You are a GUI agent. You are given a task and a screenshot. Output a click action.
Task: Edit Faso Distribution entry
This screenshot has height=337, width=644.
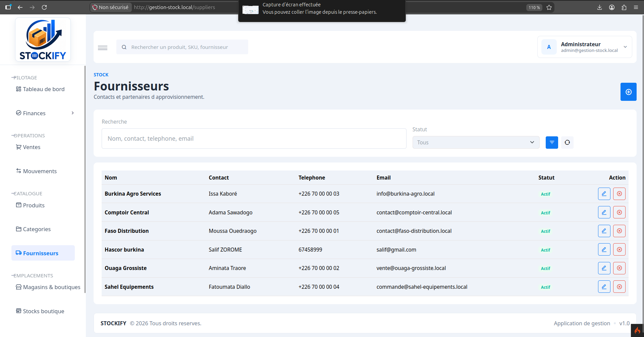[x=604, y=231]
